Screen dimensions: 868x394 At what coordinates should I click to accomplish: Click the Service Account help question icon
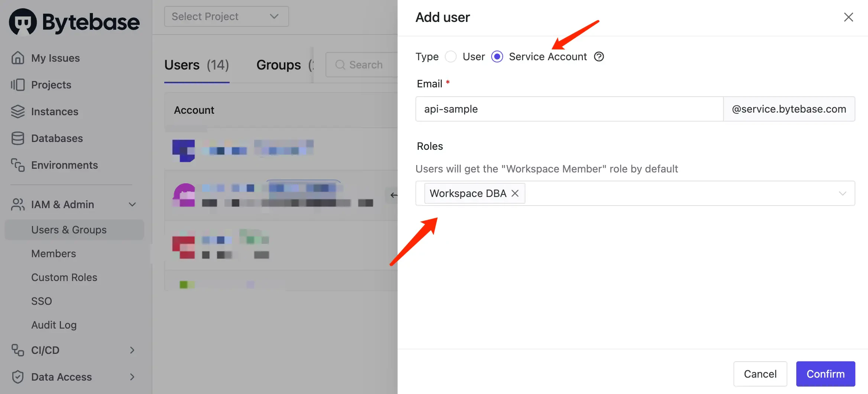(599, 56)
